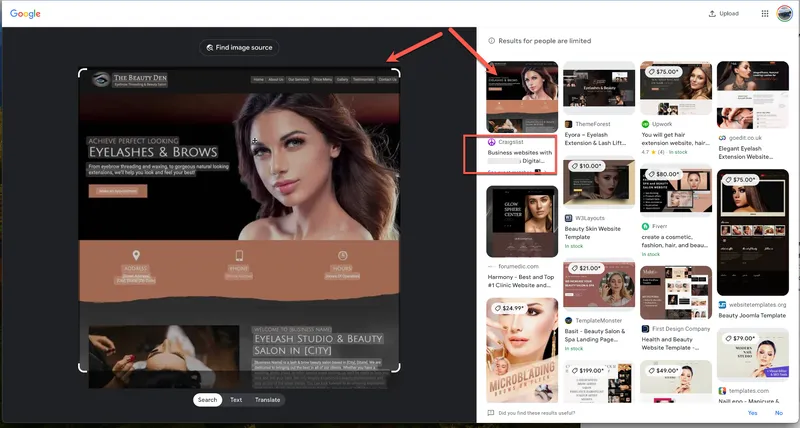Click the Find image source button
800x428 pixels.
(239, 47)
